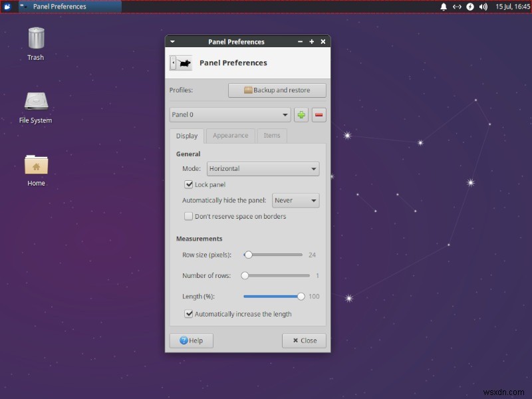Click the network status icon in the tray
The image size is (532, 399).
(x=457, y=7)
